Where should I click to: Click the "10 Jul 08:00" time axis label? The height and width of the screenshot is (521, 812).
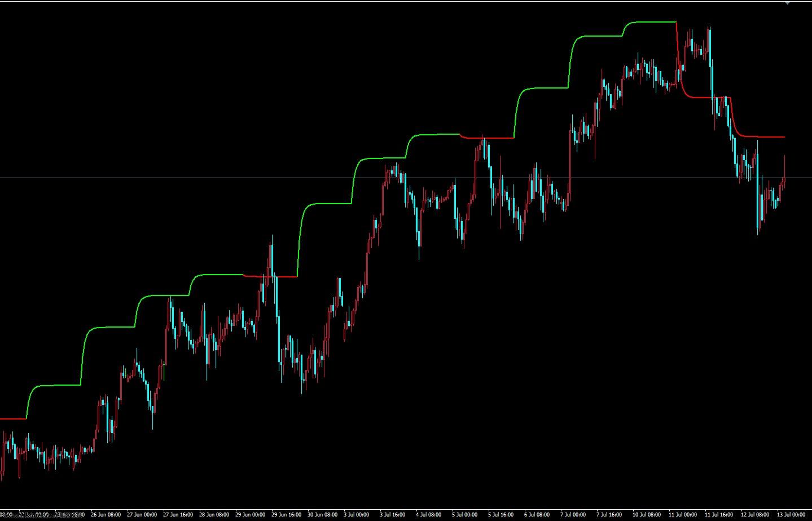[x=647, y=514]
